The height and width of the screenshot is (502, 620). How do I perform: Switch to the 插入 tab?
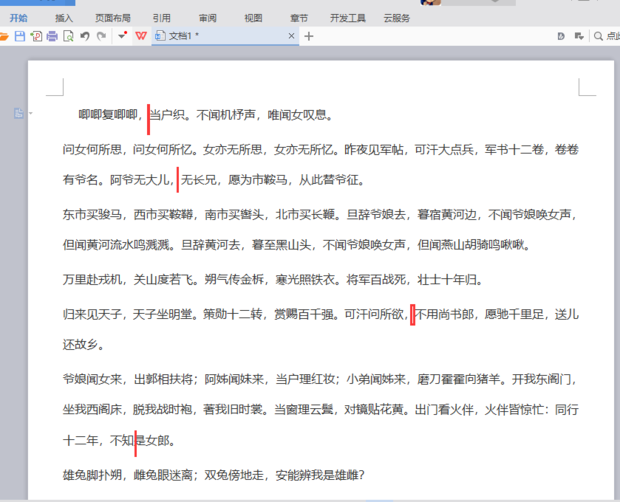64,18
